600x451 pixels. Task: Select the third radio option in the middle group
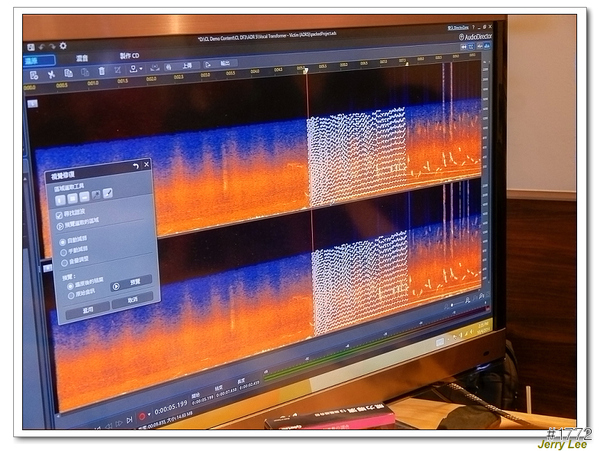click(x=65, y=263)
